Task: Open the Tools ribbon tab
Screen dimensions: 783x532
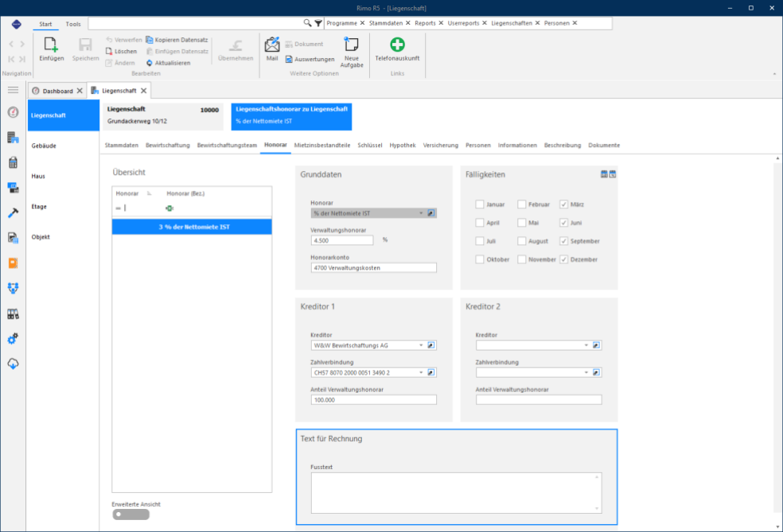Action: 73,24
